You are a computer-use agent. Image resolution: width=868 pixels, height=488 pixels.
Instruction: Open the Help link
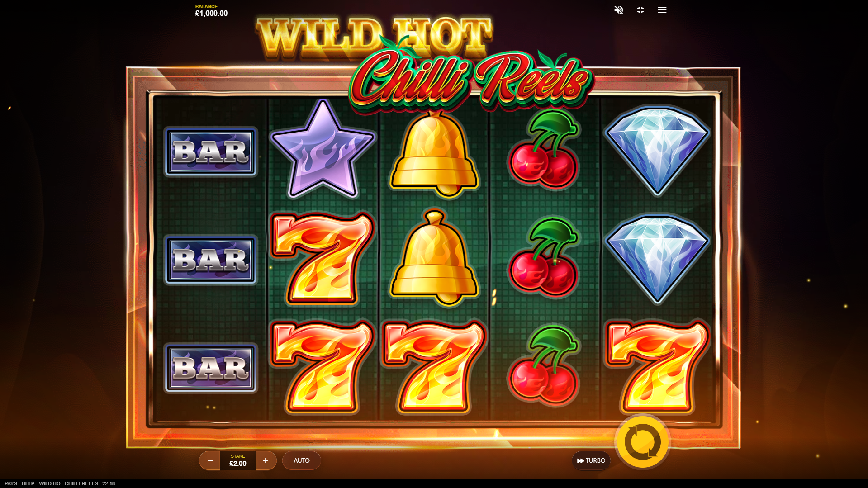point(28,483)
